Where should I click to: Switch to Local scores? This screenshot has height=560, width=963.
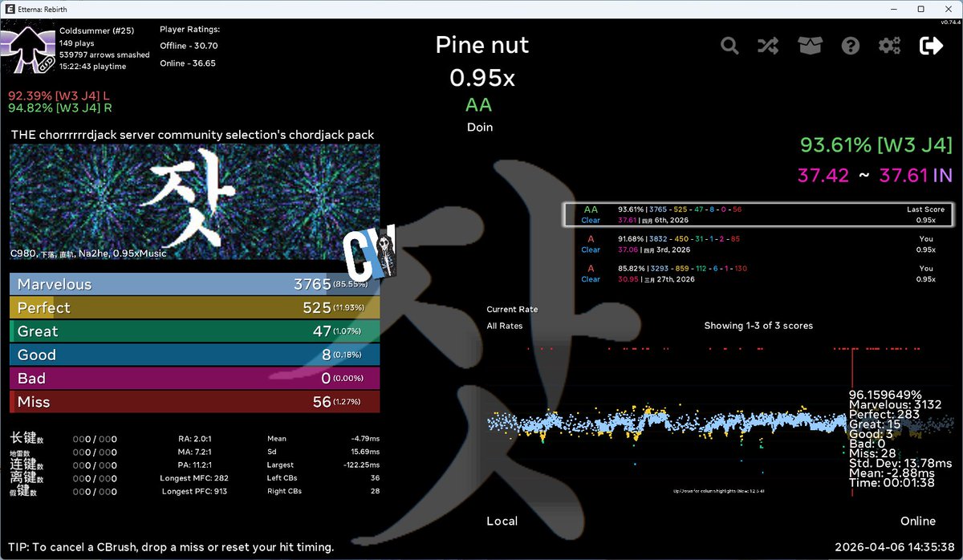coord(502,521)
